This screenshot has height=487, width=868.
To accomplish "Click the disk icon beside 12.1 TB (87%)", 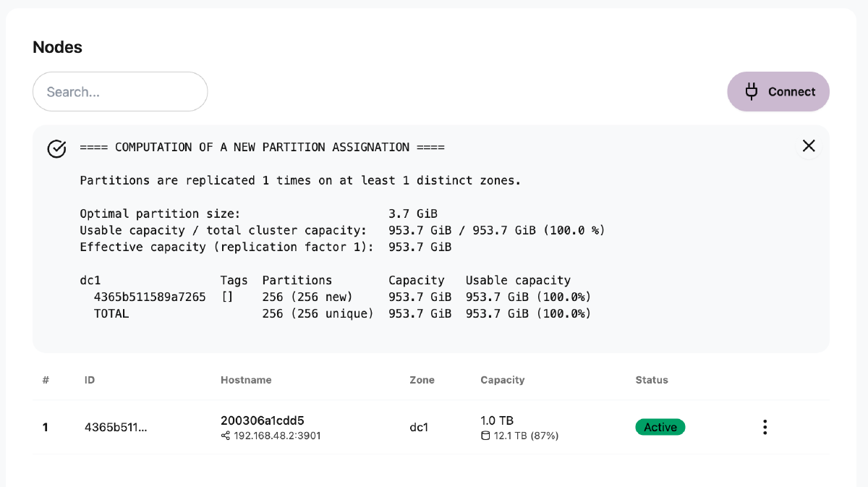I will point(485,436).
